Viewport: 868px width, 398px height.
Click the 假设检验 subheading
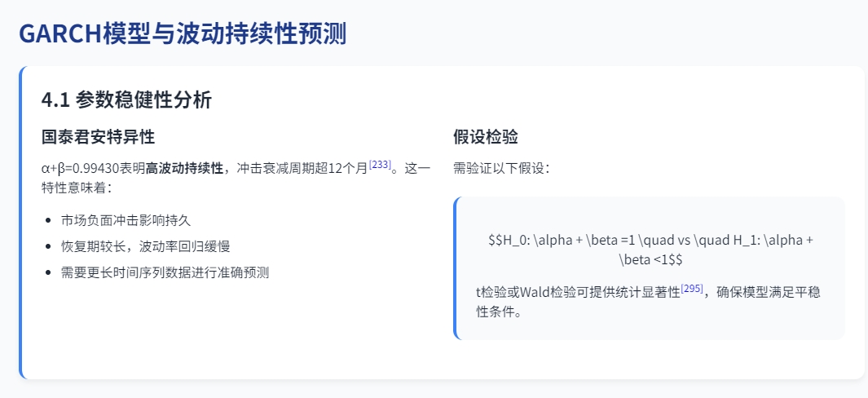(486, 136)
